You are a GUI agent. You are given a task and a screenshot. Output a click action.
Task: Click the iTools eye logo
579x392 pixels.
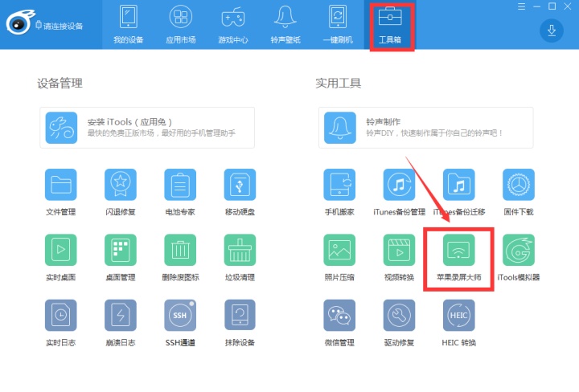[x=19, y=22]
